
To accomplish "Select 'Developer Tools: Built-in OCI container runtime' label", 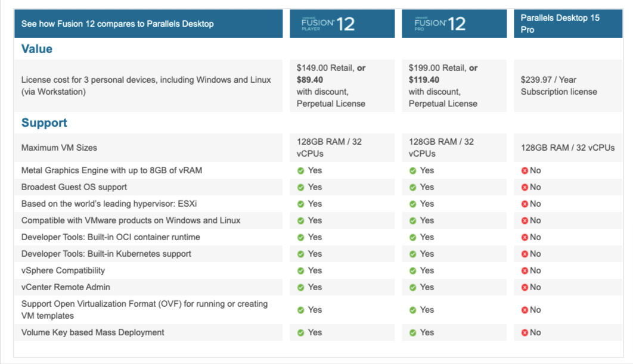I will click(x=111, y=237).
